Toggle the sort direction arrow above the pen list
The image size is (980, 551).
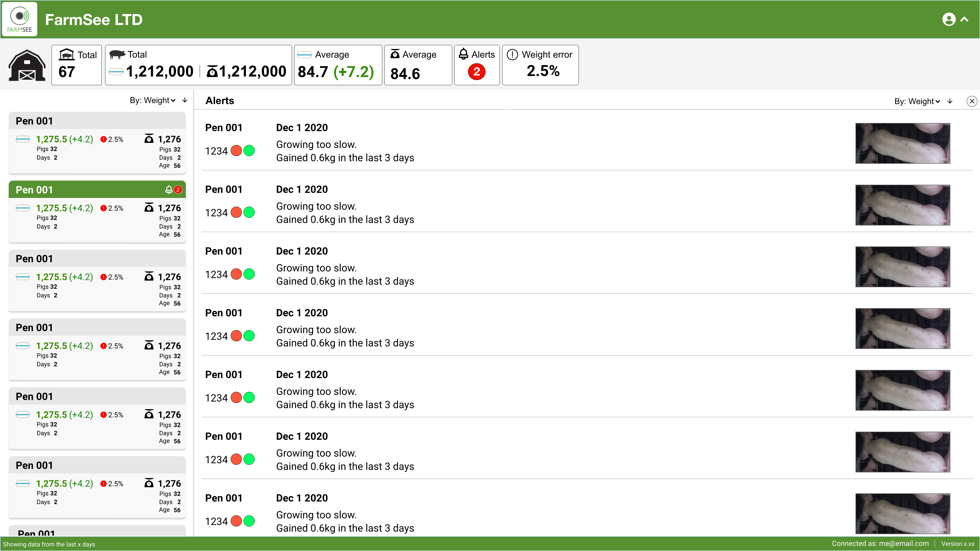click(x=185, y=101)
